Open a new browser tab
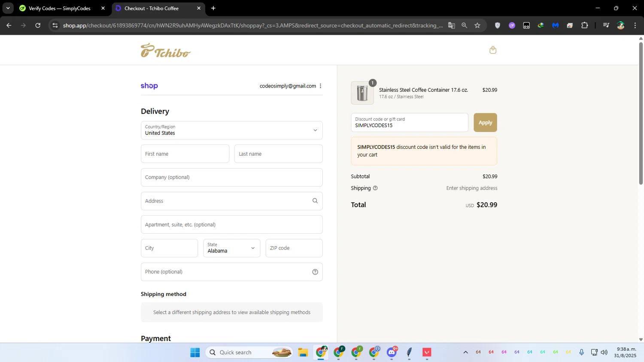 tap(213, 8)
